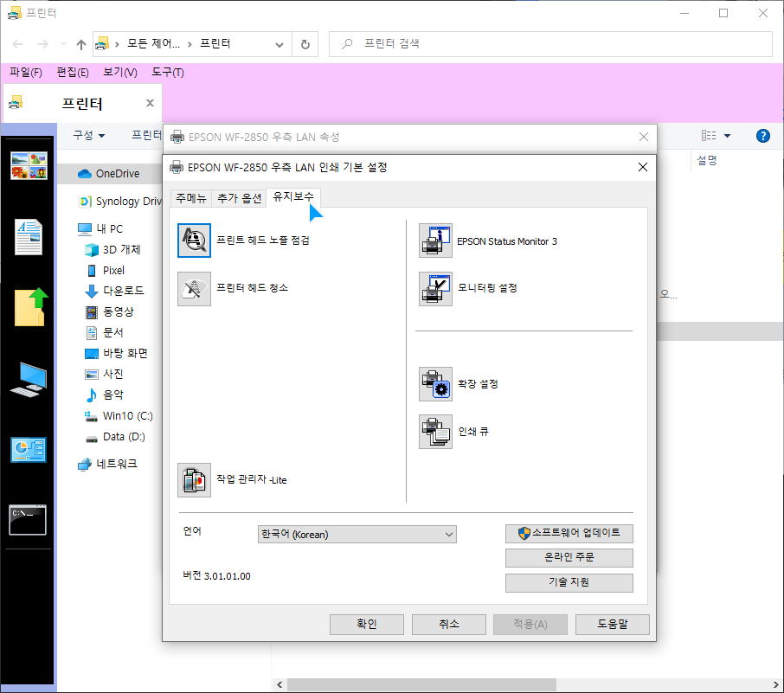Go up one folder level arrow
This screenshot has width=784, height=693.
(81, 44)
